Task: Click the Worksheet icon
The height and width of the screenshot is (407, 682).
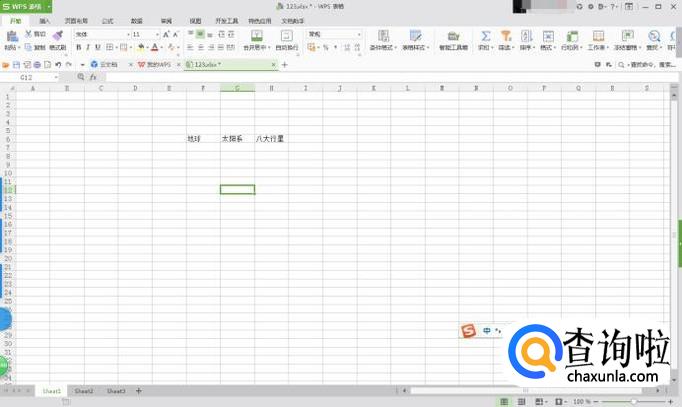Action: [598, 36]
